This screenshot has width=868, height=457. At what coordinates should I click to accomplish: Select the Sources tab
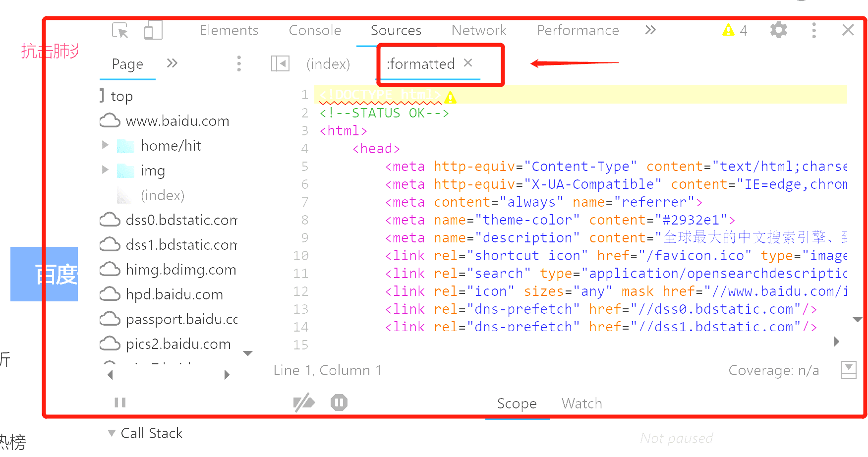pos(396,31)
